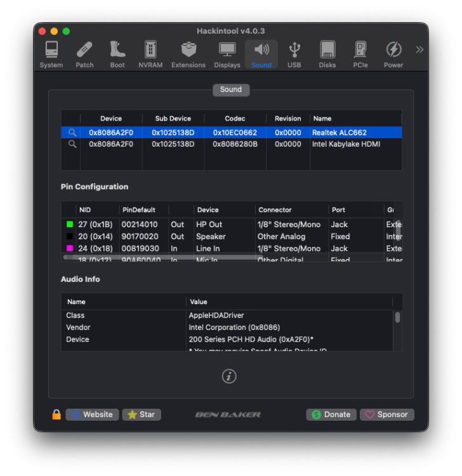The width and height of the screenshot is (462, 476).
Task: Click the Sponsor button
Action: pos(387,414)
